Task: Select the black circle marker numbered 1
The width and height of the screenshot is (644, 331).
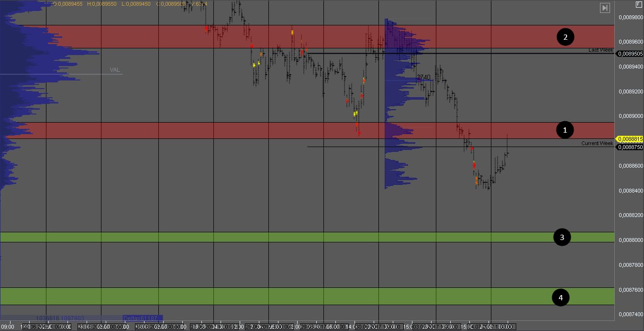Action: (565, 130)
